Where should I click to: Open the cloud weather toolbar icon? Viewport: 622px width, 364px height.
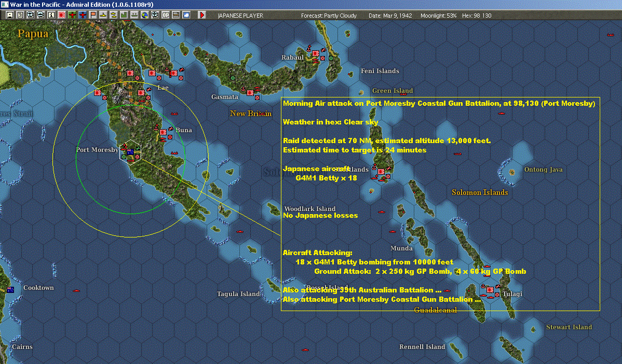(186, 15)
